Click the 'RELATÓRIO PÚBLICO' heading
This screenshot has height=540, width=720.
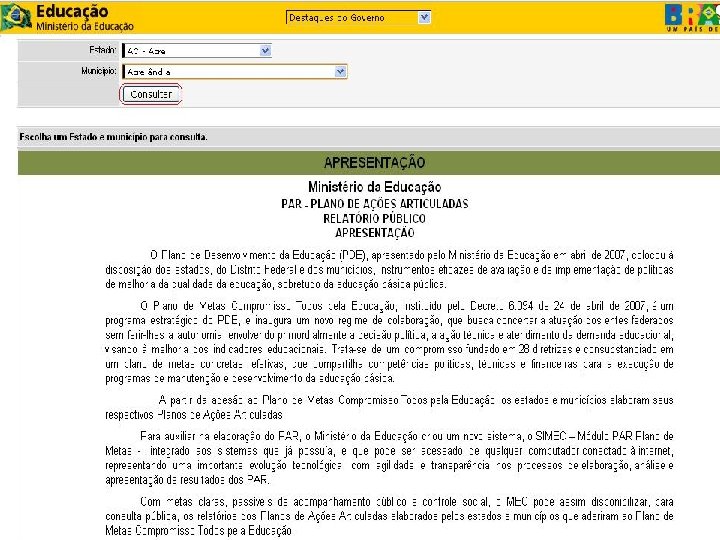click(x=375, y=218)
